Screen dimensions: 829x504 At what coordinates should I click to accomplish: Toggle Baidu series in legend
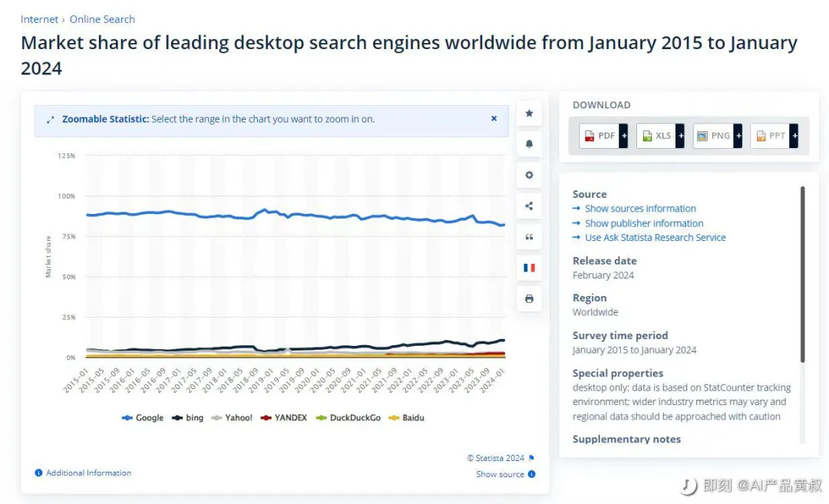click(x=407, y=417)
